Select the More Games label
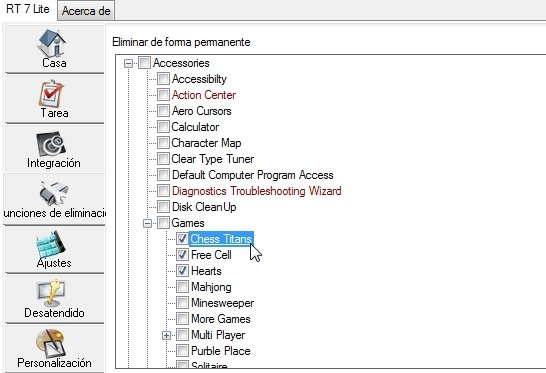The height and width of the screenshot is (373, 546). coord(221,319)
